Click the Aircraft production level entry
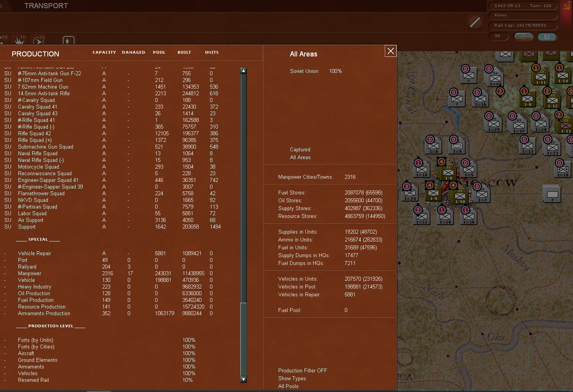573x392 pixels. (100, 353)
